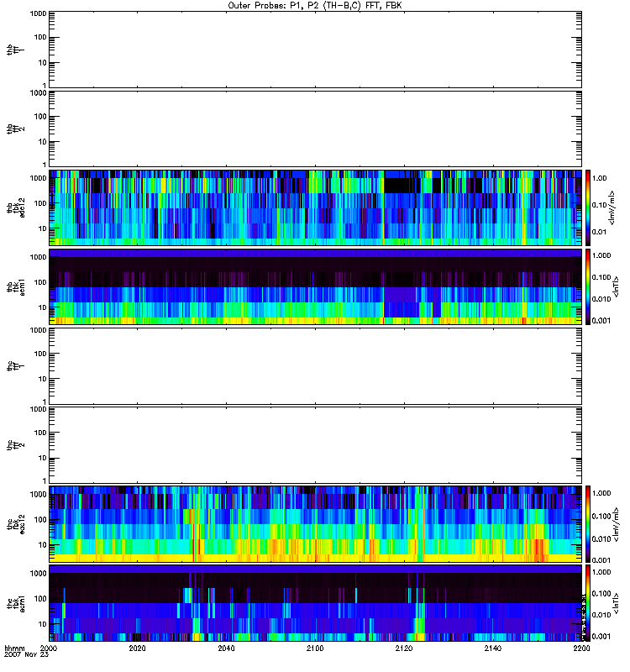Click the plot title "Outer Probes: P1, P2 (TH-B,C) FFT, FBK"
The image size is (630, 672).
click(315, 6)
